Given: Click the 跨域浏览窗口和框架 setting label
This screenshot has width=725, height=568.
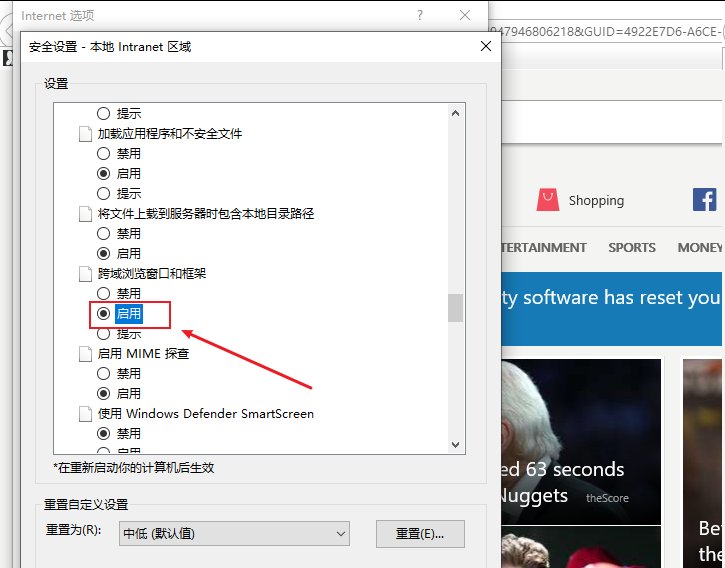Looking at the screenshot, I should pos(152,274).
